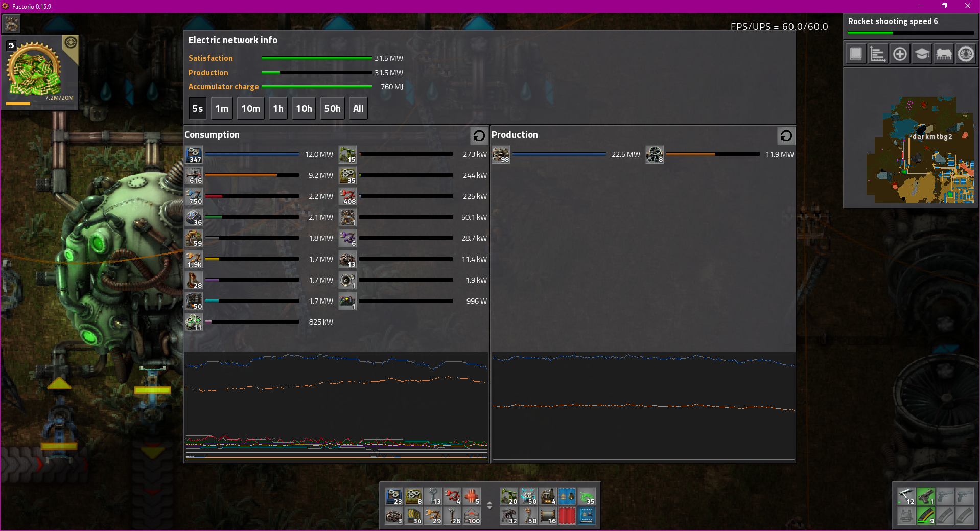
Task: Click the Consumption panel refresh button
Action: click(x=479, y=135)
